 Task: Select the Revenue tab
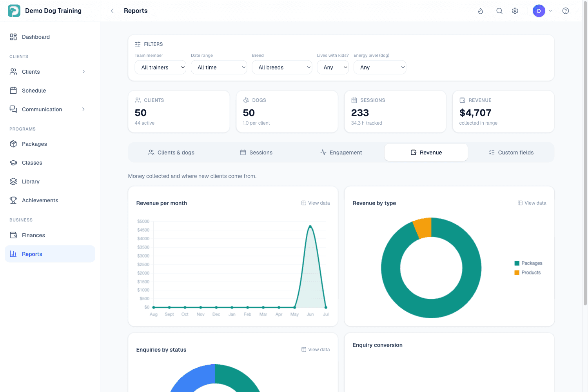[x=426, y=152]
